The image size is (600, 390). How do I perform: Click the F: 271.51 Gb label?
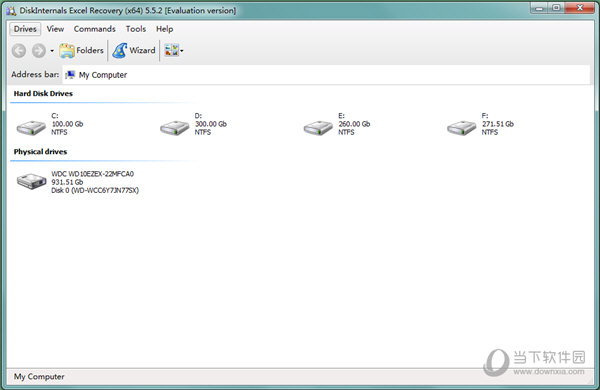point(497,124)
